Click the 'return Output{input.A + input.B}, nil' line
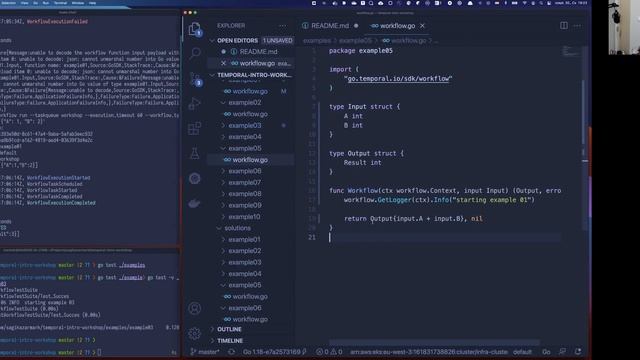The width and height of the screenshot is (640, 360). pos(413,218)
